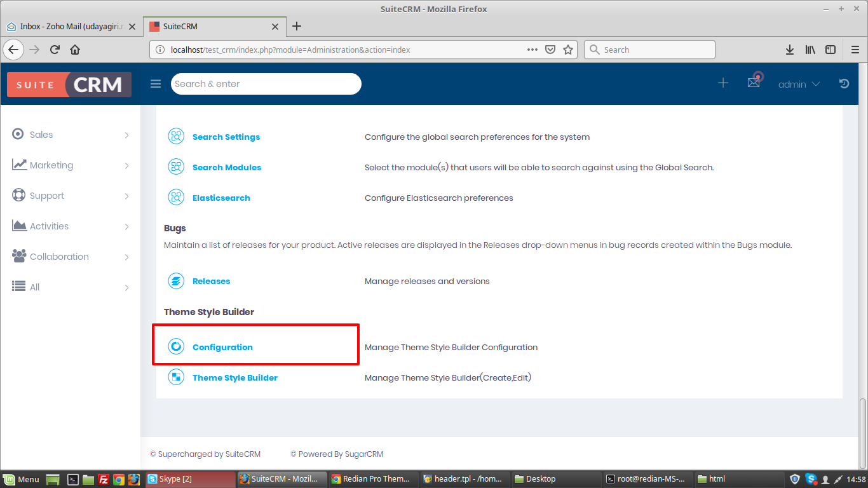The height and width of the screenshot is (488, 868).
Task: Expand the Activities sidebar menu
Action: (x=71, y=226)
